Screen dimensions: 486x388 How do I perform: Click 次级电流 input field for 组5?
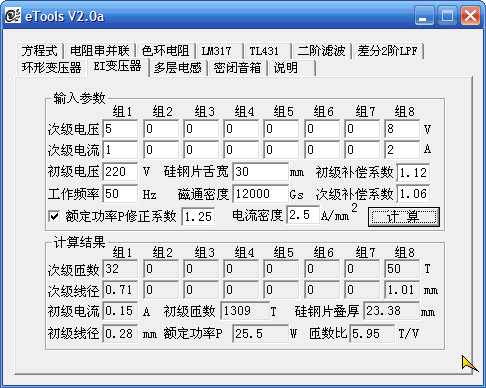coord(281,150)
